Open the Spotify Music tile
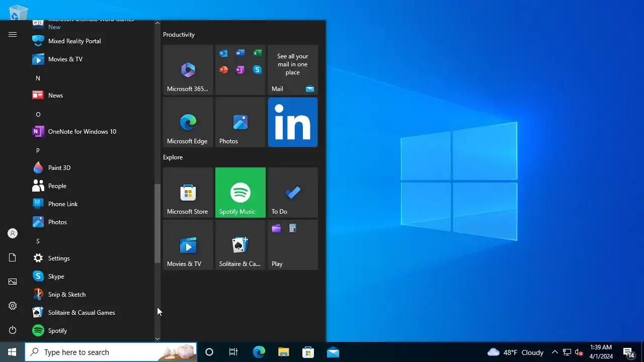The height and width of the screenshot is (362, 644). tap(240, 193)
